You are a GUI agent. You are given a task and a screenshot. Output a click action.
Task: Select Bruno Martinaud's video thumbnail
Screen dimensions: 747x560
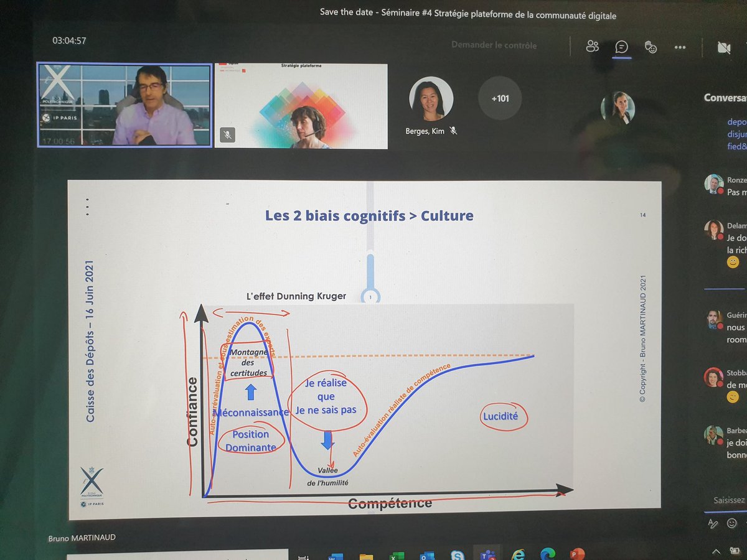pyautogui.click(x=123, y=106)
